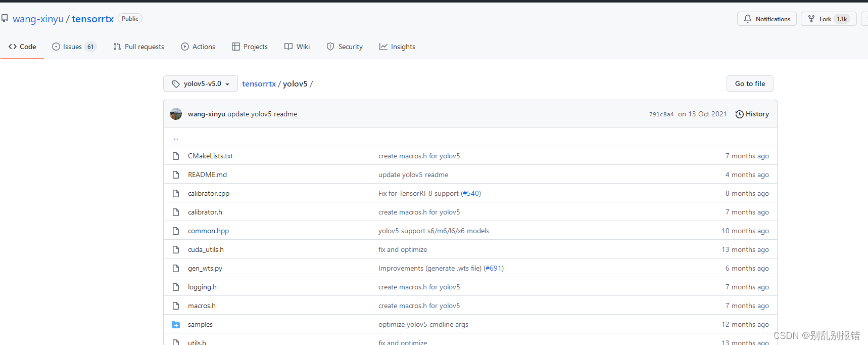Open commit History
This screenshot has width=868, height=345.
pyautogui.click(x=752, y=114)
